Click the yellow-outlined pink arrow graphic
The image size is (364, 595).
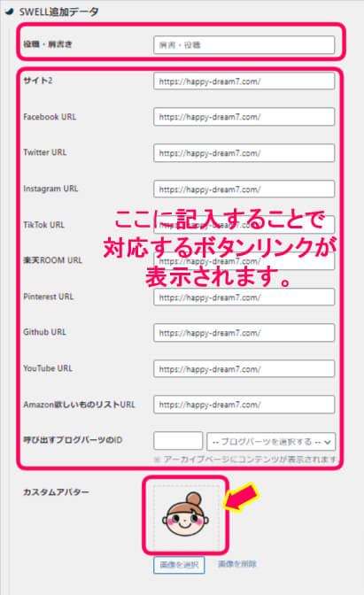tap(242, 498)
